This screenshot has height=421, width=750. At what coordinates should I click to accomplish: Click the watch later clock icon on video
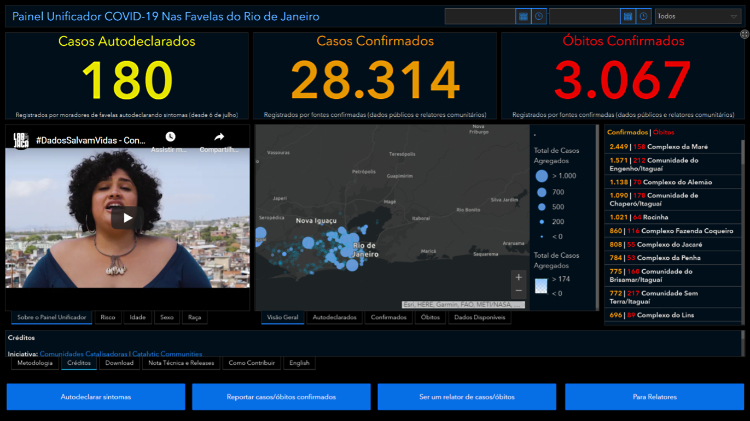[x=170, y=137]
